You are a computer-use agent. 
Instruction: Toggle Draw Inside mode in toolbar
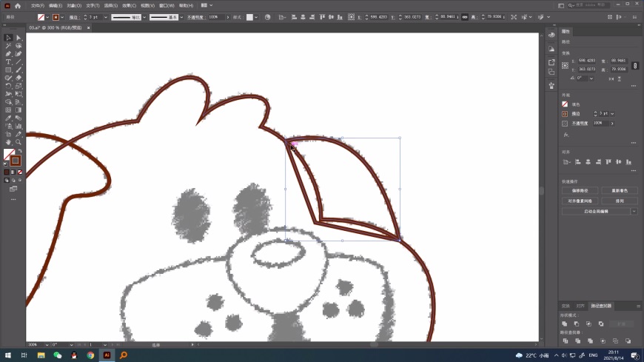[20, 180]
